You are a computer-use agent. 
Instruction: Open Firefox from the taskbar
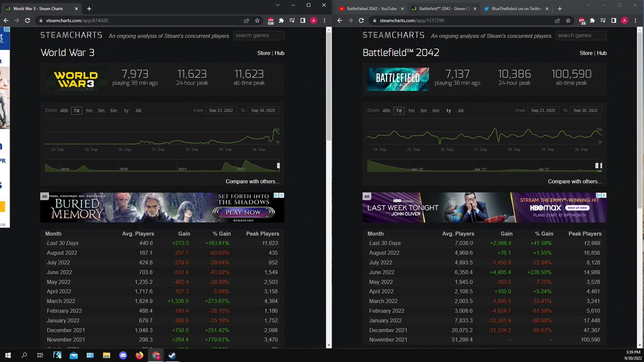[x=140, y=355]
